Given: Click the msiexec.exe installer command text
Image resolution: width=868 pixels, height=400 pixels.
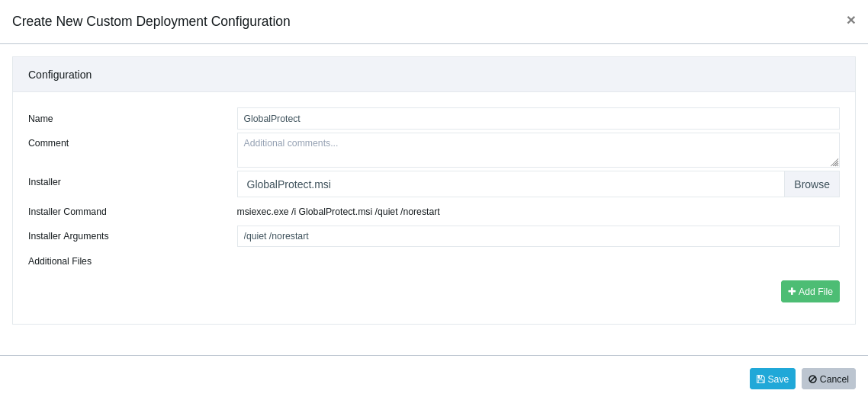Looking at the screenshot, I should (338, 212).
